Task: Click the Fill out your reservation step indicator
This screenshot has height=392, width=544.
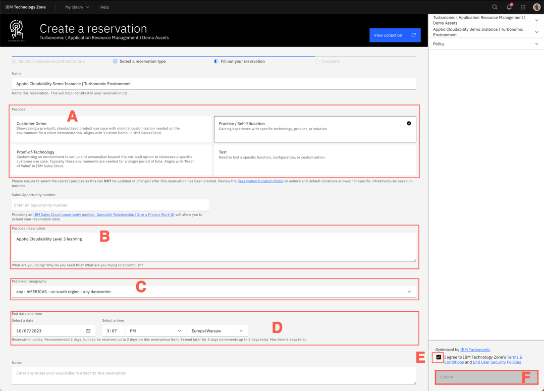Action: tap(216, 62)
